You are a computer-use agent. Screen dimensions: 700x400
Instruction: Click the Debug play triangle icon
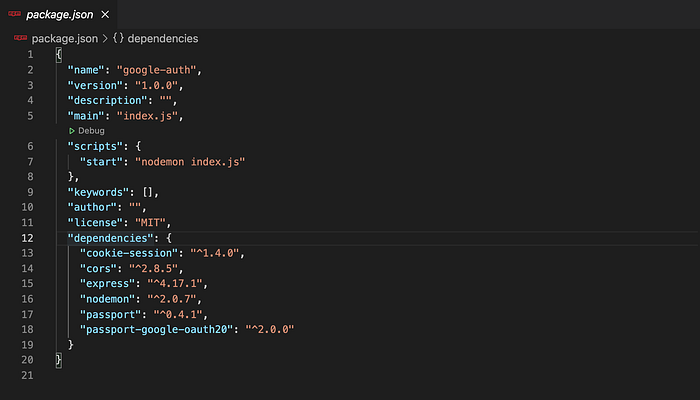click(x=72, y=131)
